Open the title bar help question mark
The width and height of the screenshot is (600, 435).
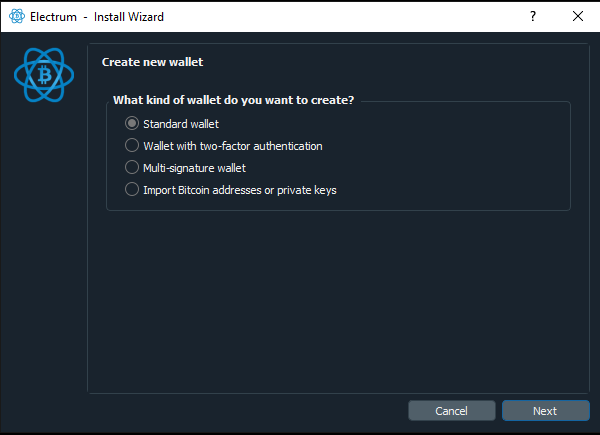coord(533,16)
